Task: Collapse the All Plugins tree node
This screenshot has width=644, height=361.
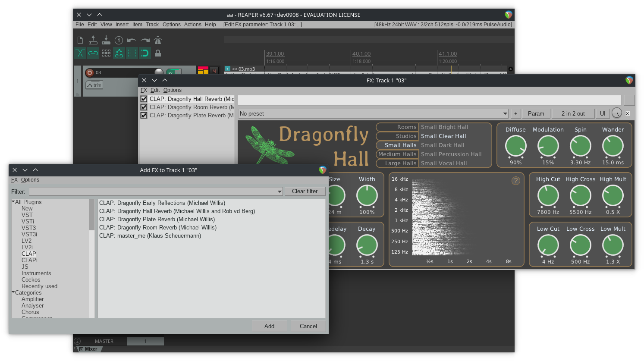Action: (13, 201)
